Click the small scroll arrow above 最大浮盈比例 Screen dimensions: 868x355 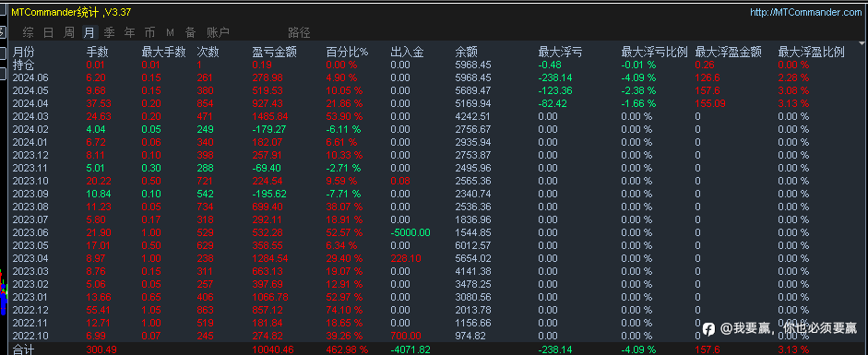(862, 42)
